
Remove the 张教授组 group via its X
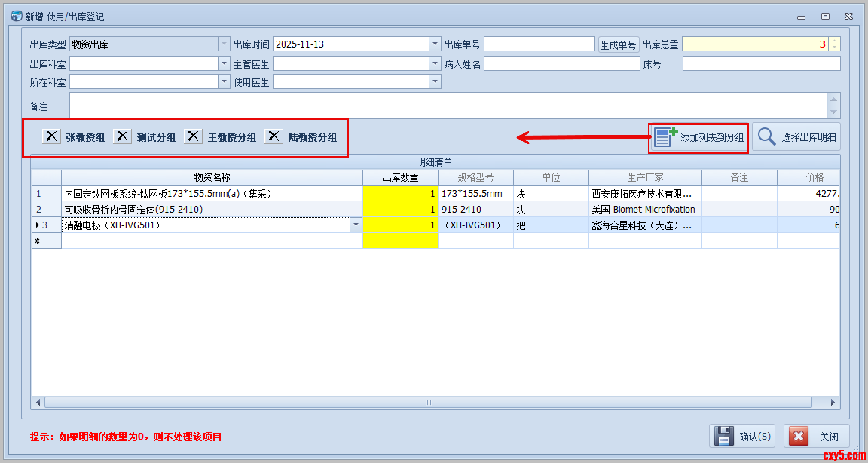(51, 136)
